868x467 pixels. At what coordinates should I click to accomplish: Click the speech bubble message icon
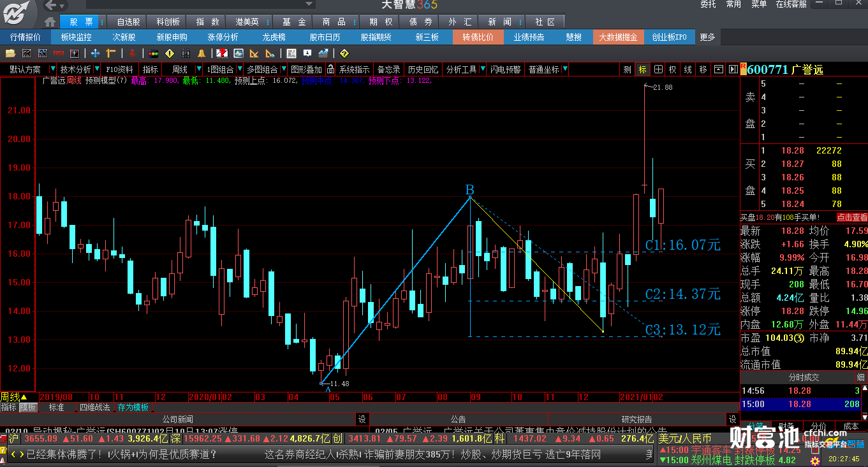coord(307,54)
